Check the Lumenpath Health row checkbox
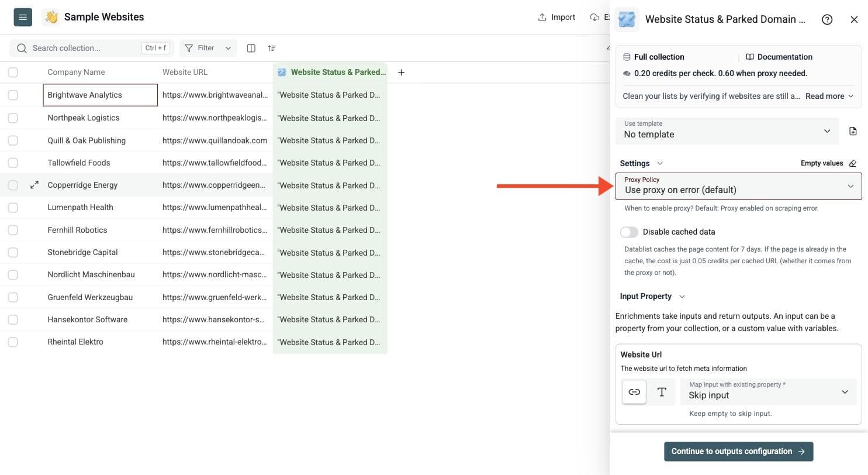The width and height of the screenshot is (868, 475). point(13,208)
